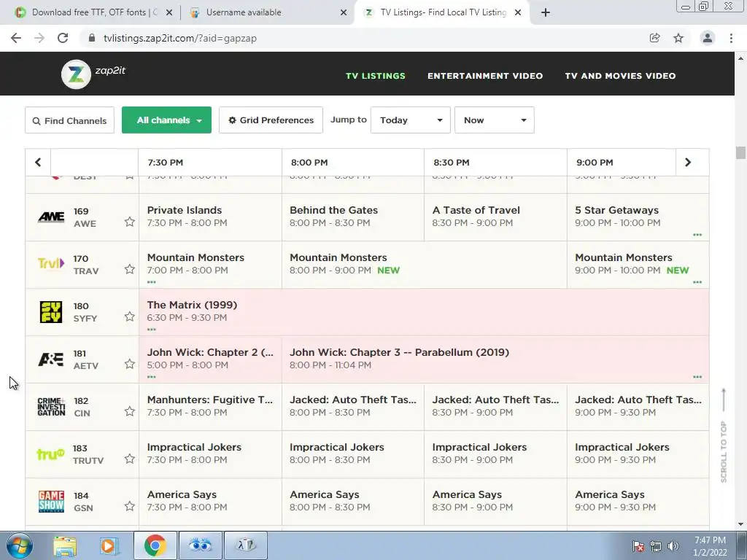
Task: Expand dots under Mountain Monsters 9:00 PM
Action: tap(697, 282)
